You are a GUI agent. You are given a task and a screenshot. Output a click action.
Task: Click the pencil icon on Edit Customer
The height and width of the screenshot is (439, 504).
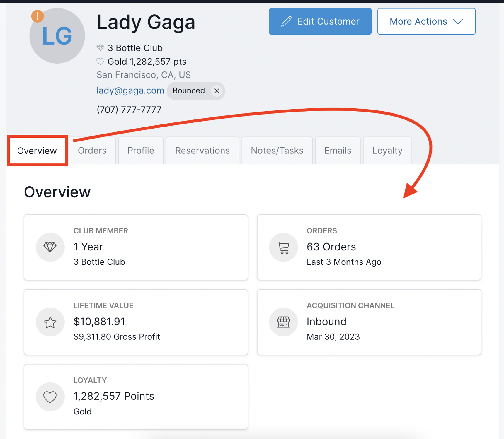point(286,21)
